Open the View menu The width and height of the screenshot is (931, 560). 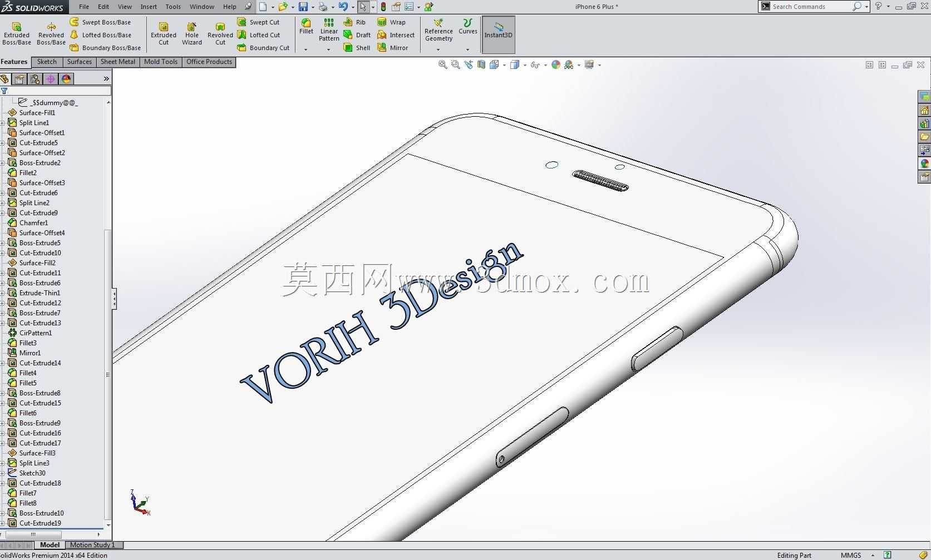click(x=125, y=7)
